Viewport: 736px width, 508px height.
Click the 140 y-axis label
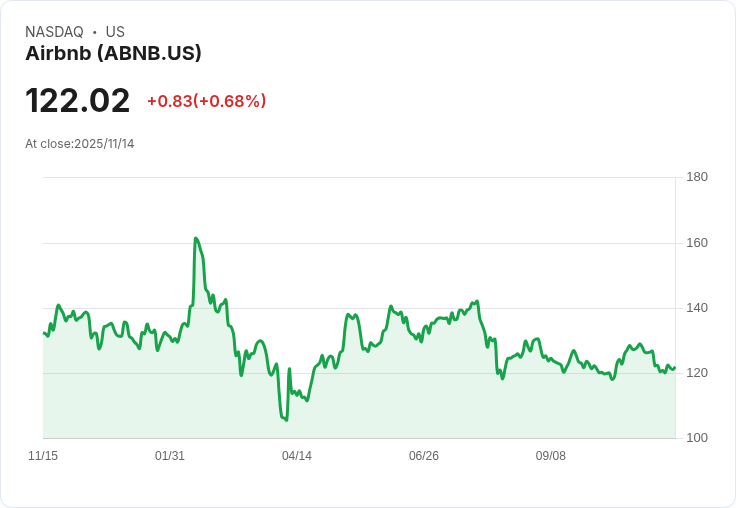click(x=697, y=308)
